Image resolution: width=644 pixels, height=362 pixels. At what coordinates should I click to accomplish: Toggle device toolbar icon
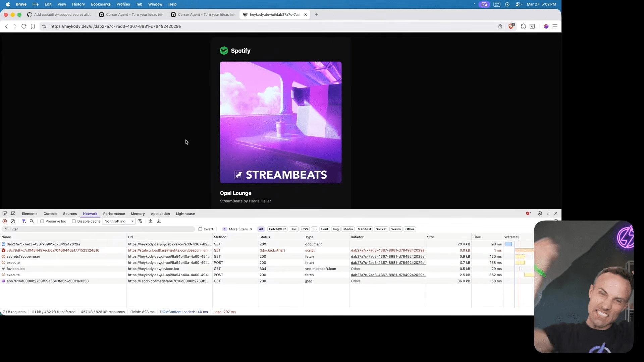pyautogui.click(x=13, y=214)
